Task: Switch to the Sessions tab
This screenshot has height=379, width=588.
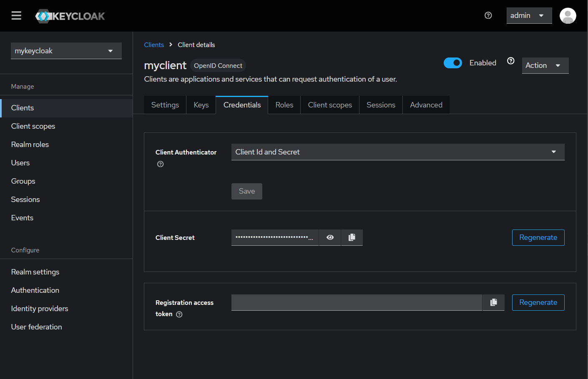Action: (x=381, y=105)
